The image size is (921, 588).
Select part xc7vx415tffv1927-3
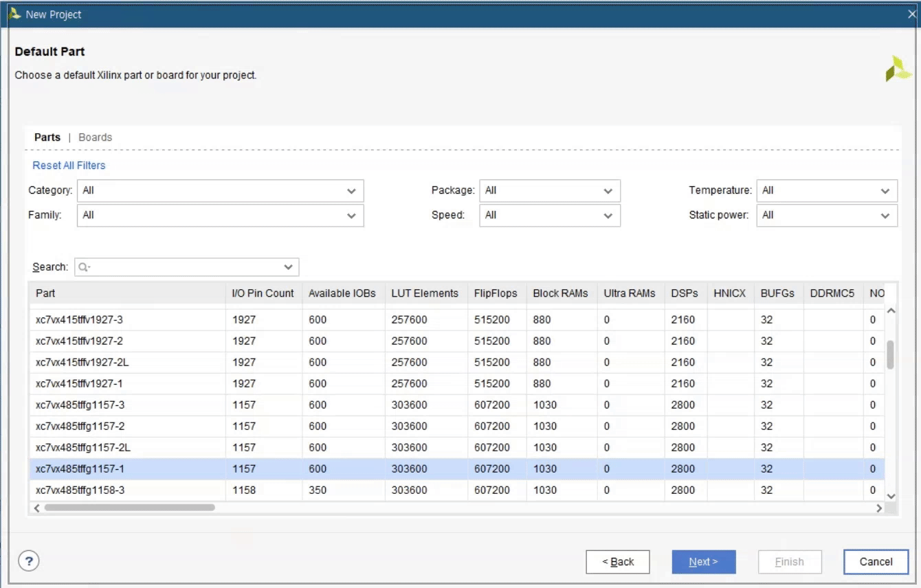[456, 319]
